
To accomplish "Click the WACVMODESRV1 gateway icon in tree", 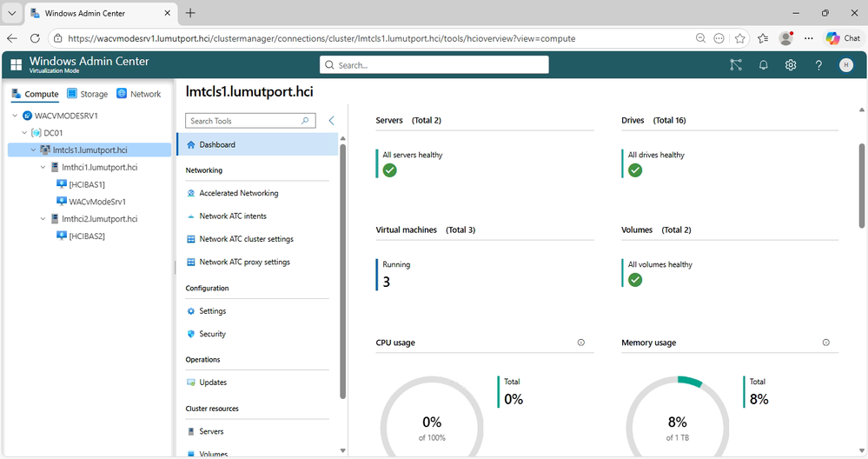I will [x=27, y=116].
